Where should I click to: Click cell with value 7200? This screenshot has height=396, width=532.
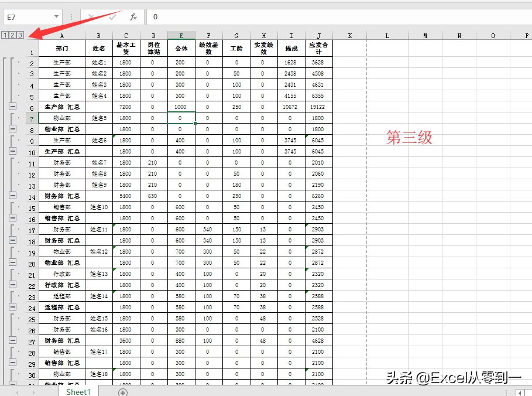pyautogui.click(x=125, y=107)
